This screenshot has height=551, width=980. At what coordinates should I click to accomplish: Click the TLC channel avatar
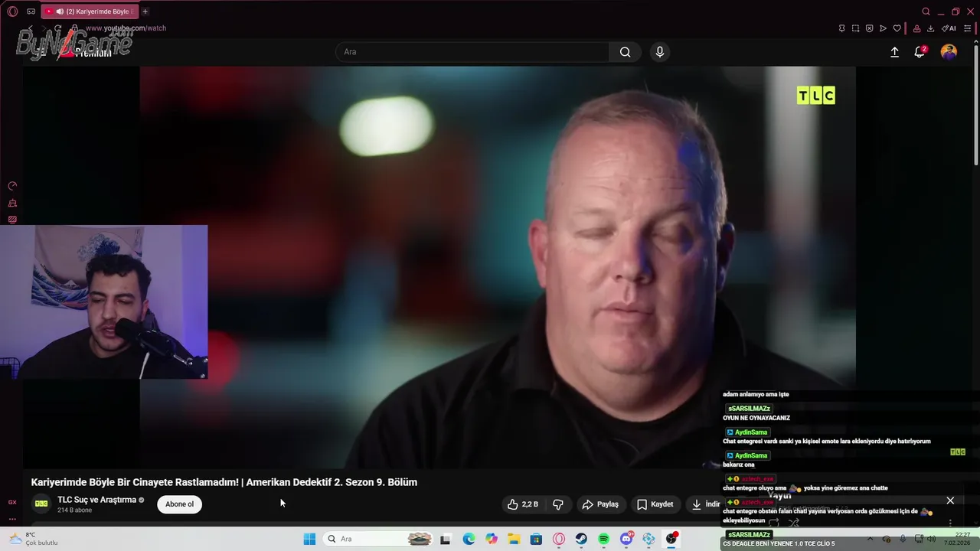point(41,504)
